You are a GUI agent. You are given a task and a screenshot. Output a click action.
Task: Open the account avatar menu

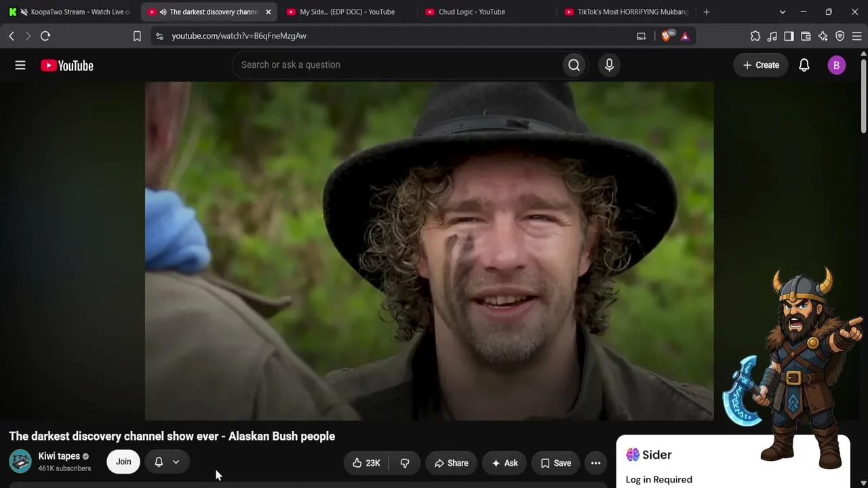(836, 65)
